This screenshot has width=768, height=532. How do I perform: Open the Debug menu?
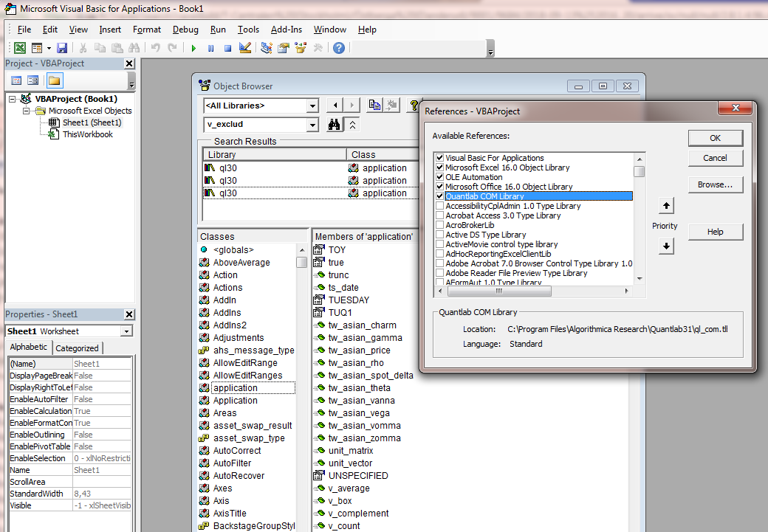(x=185, y=30)
